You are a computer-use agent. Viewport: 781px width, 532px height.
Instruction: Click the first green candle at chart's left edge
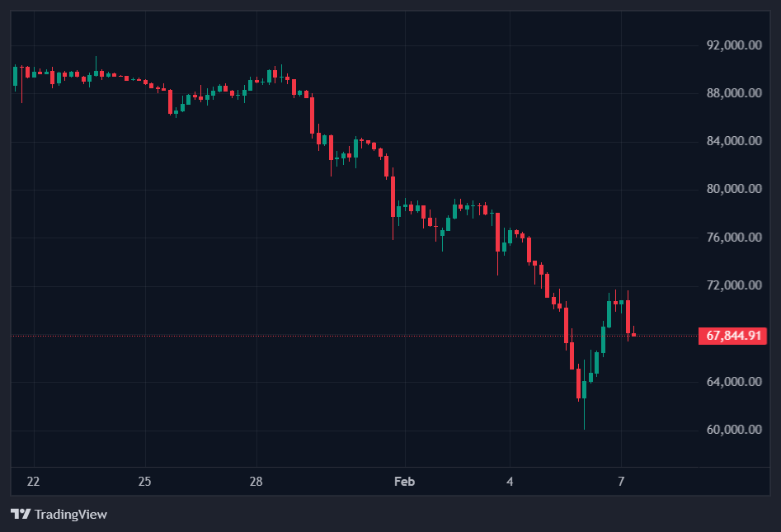tap(15, 76)
